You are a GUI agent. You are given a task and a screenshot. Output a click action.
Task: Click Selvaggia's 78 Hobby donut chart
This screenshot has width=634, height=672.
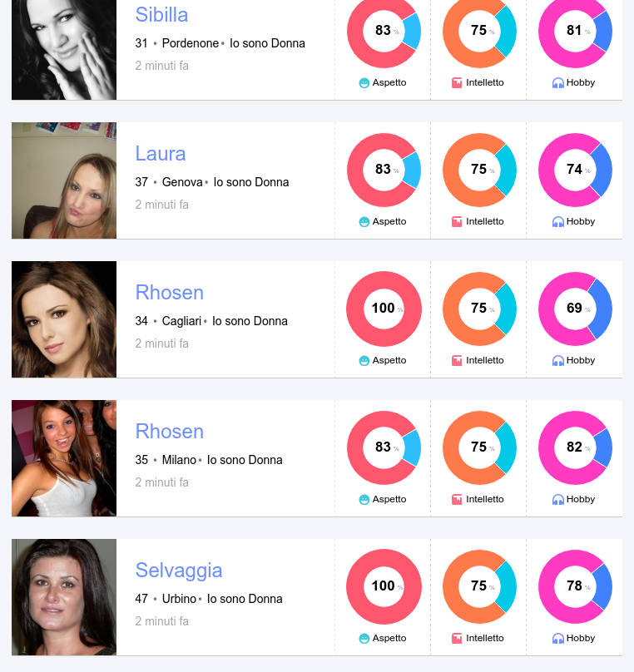coord(575,586)
